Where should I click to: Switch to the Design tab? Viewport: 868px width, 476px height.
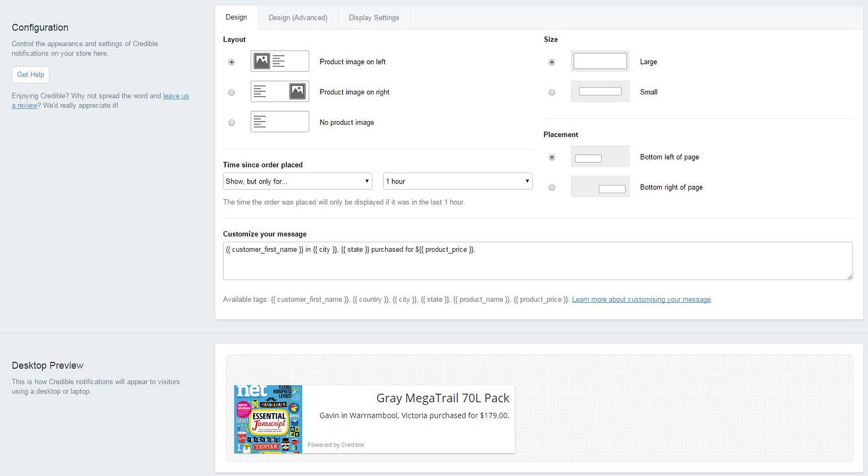[237, 17]
